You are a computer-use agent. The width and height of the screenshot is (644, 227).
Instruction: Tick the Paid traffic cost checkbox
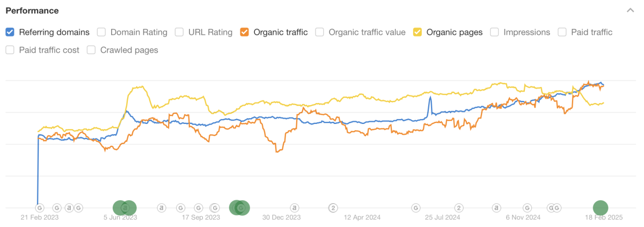click(10, 50)
